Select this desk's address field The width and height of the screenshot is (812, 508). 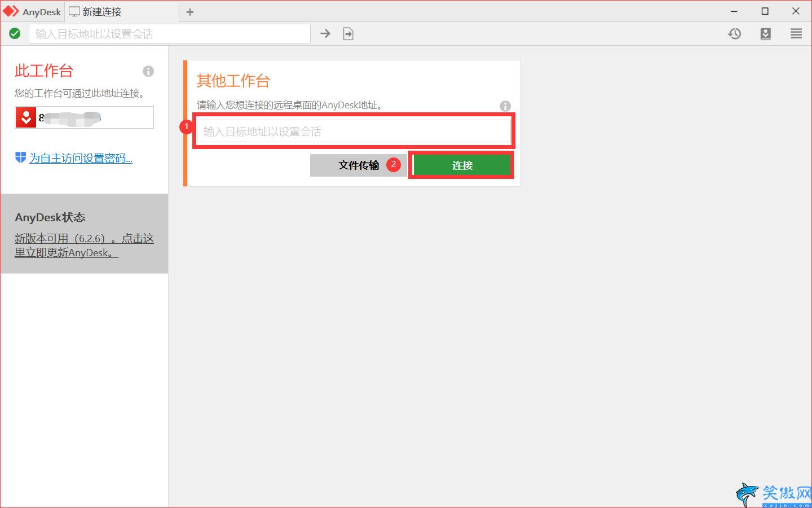[x=85, y=117]
